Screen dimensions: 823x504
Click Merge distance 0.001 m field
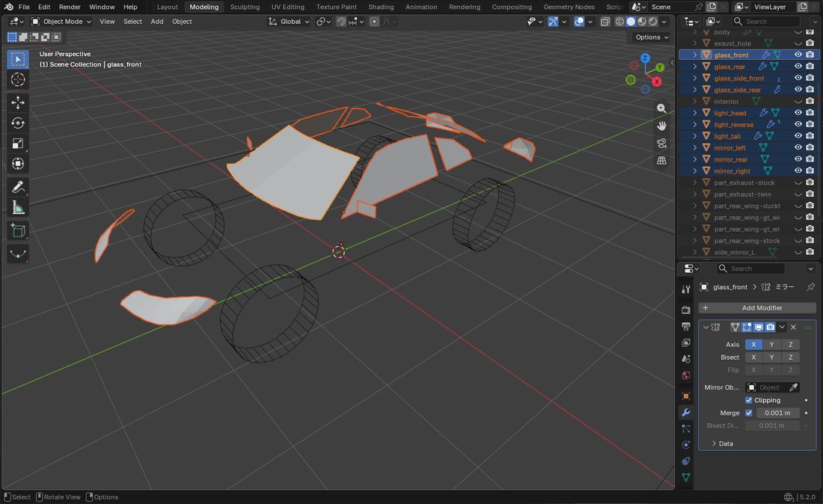pos(777,413)
